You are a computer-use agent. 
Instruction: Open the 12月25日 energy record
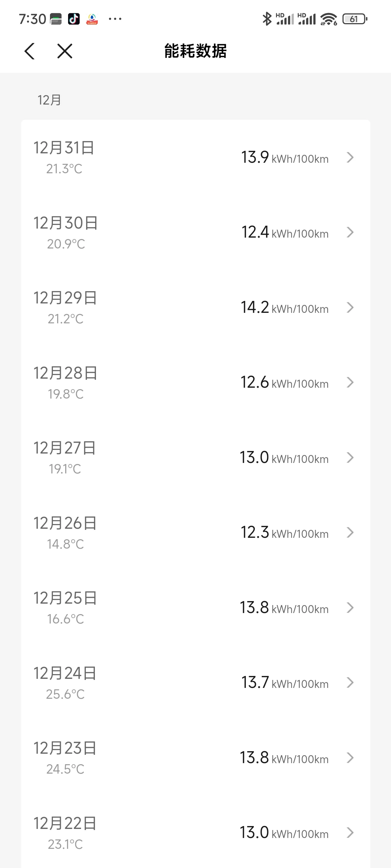point(195,608)
